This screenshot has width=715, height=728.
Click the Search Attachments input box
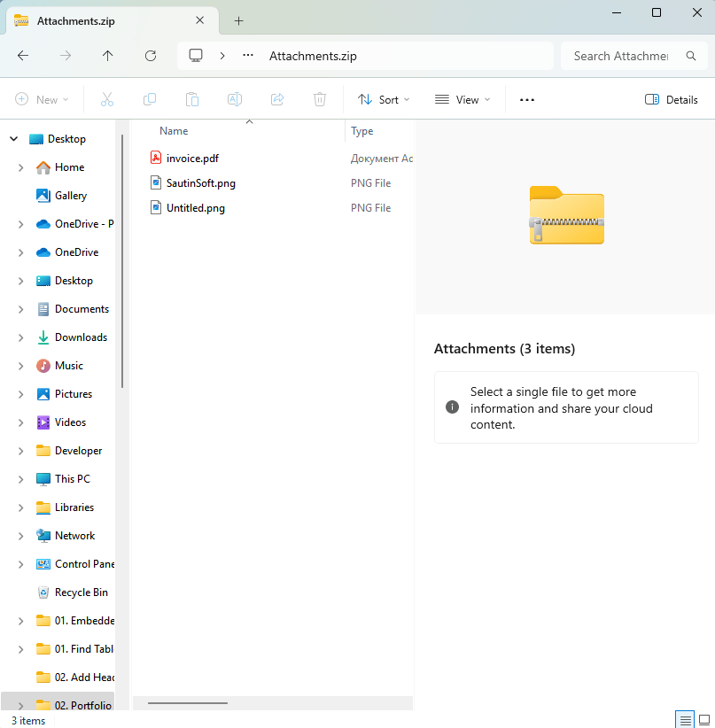point(620,56)
